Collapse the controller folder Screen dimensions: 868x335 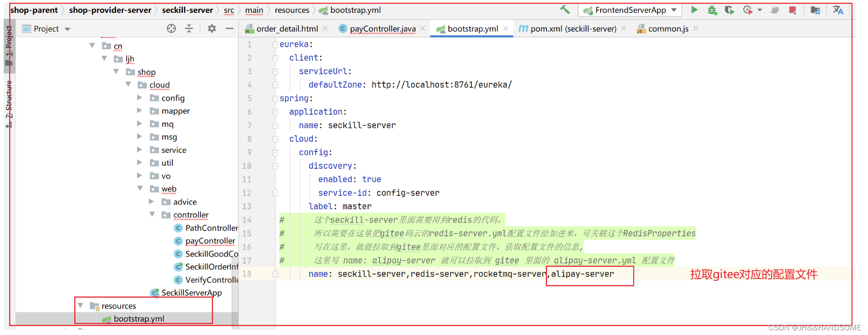click(152, 214)
